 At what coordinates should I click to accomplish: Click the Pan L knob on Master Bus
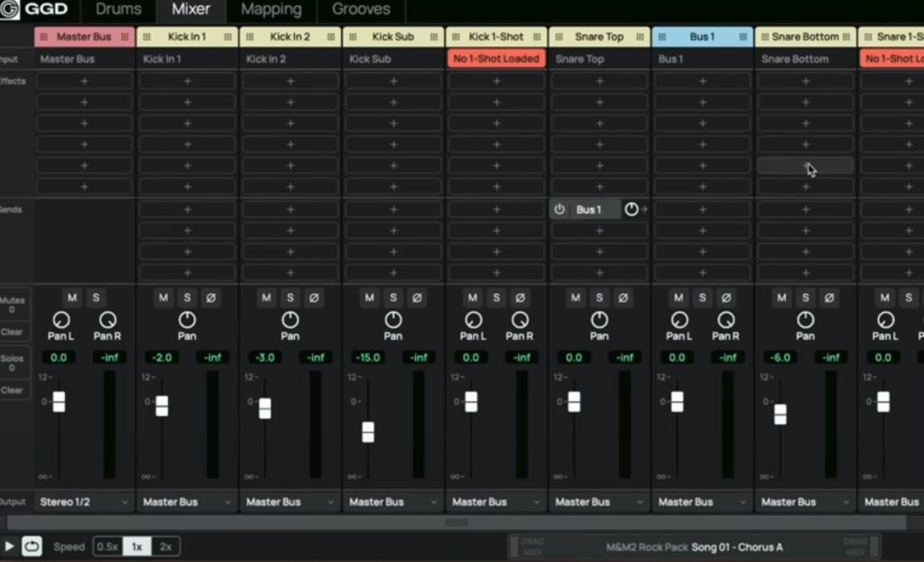pos(60,320)
